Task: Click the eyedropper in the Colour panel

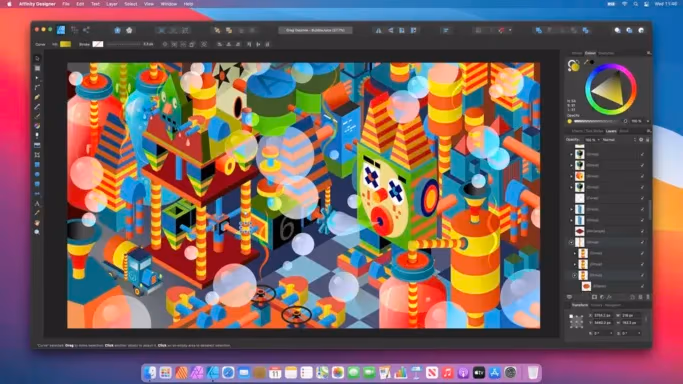Action: 586,62
